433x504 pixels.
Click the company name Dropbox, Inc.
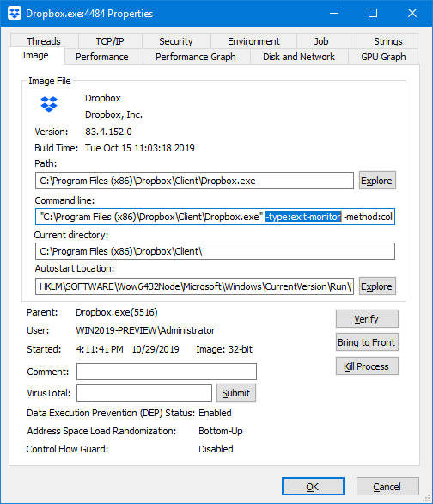[x=113, y=114]
